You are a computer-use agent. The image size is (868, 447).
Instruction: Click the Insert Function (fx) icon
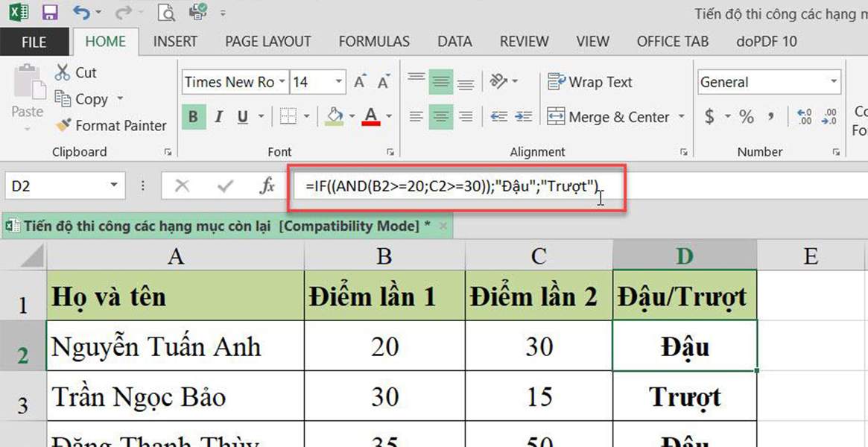point(266,186)
